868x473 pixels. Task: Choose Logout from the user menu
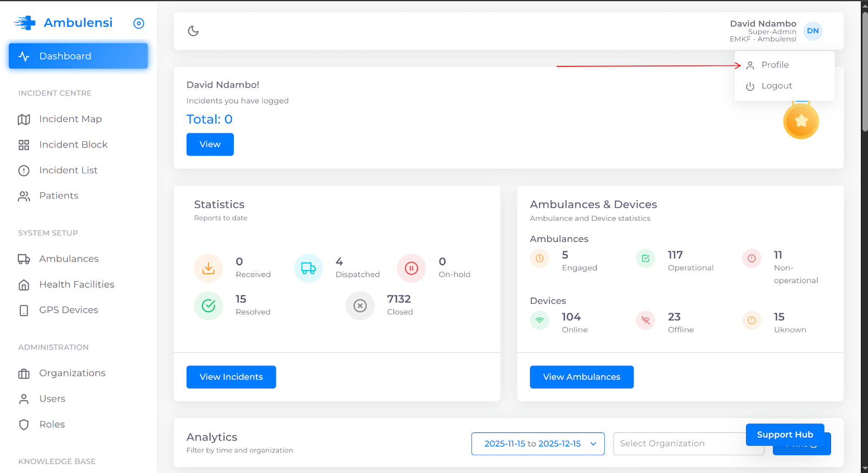point(776,86)
